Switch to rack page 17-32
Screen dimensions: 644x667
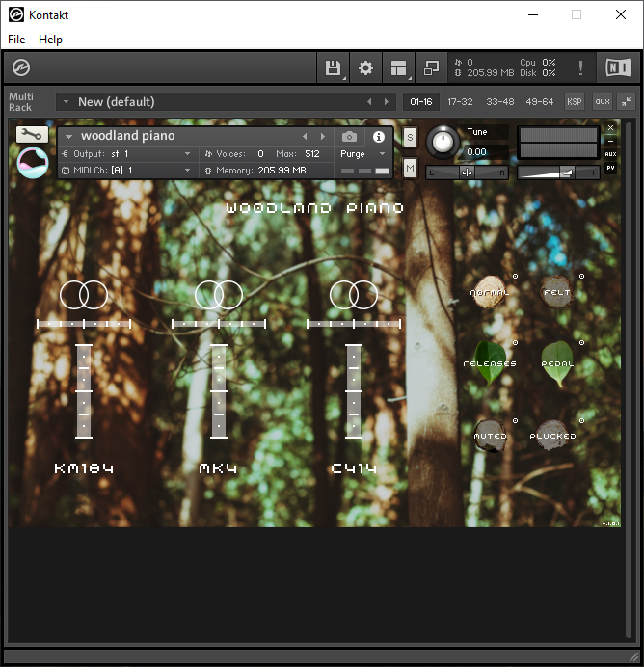(460, 101)
